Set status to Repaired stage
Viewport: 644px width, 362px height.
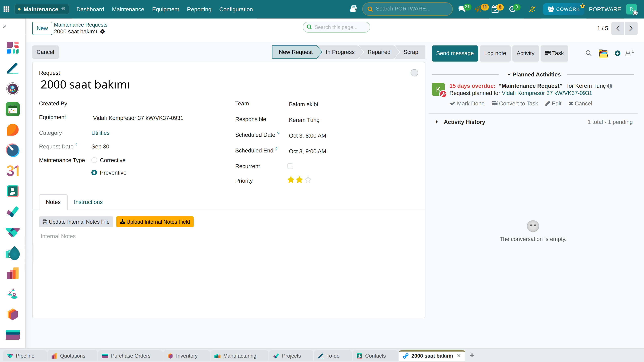(x=379, y=52)
